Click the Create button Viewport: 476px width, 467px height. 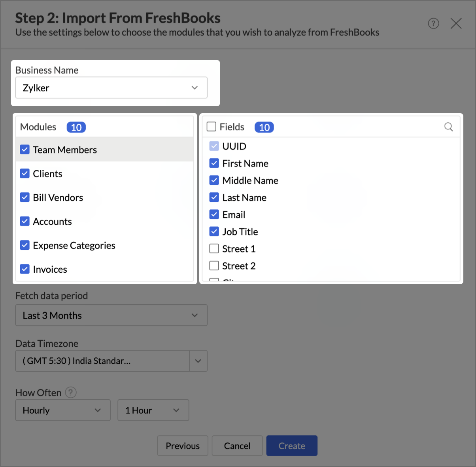pos(292,446)
